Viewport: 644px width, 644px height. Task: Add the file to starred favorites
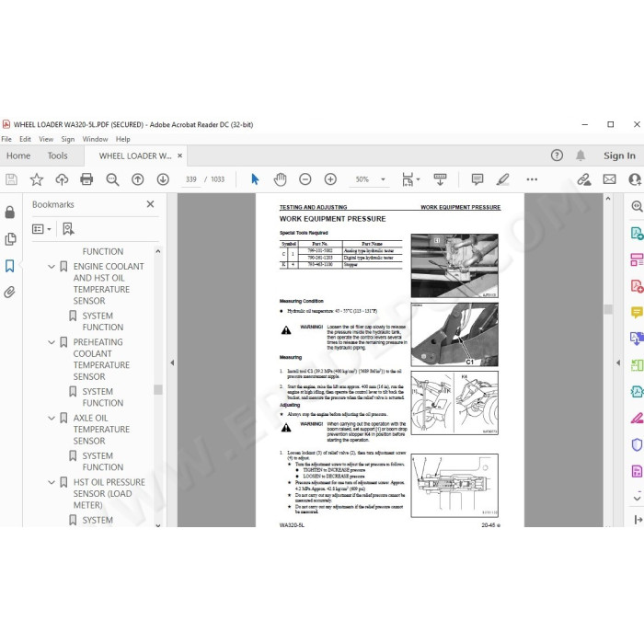coord(37,179)
